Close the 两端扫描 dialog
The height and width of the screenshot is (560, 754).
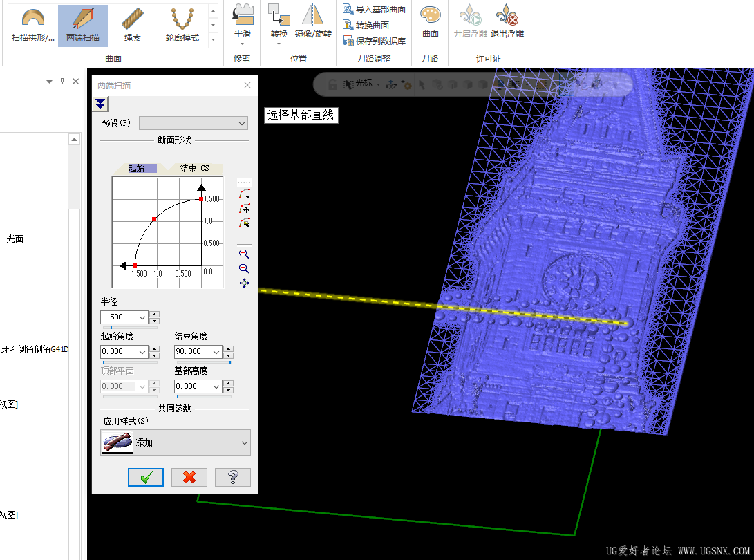coord(247,85)
